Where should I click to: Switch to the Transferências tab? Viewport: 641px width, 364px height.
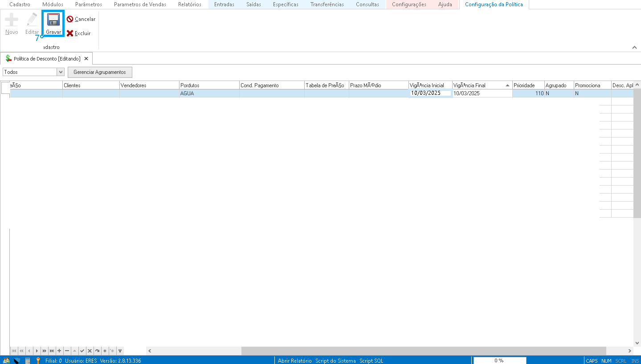click(327, 4)
